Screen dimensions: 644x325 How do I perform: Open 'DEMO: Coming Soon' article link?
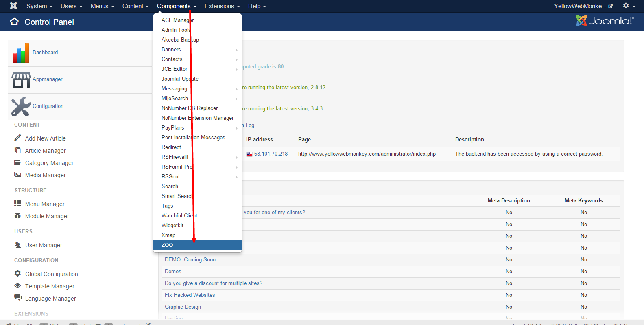(190, 259)
